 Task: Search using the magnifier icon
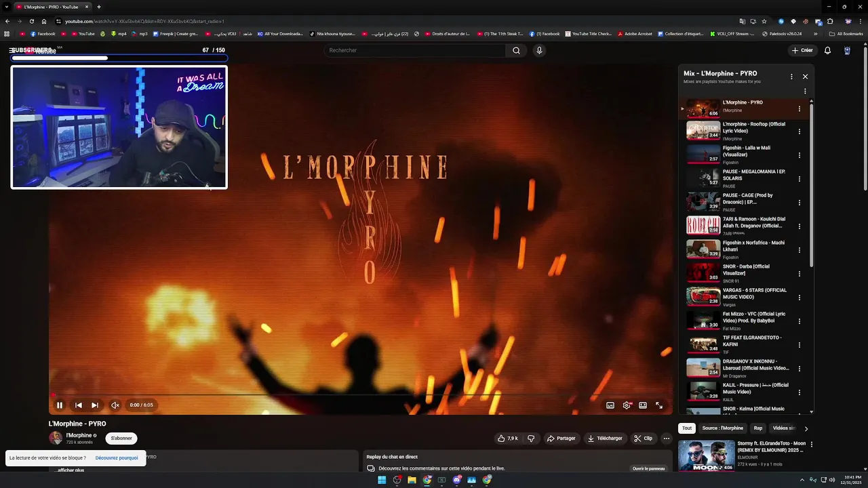pos(516,50)
